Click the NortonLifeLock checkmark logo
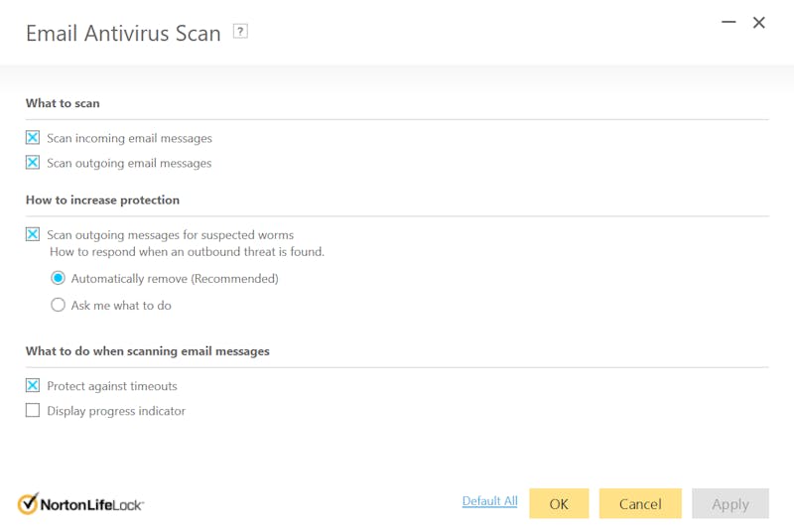 (29, 503)
